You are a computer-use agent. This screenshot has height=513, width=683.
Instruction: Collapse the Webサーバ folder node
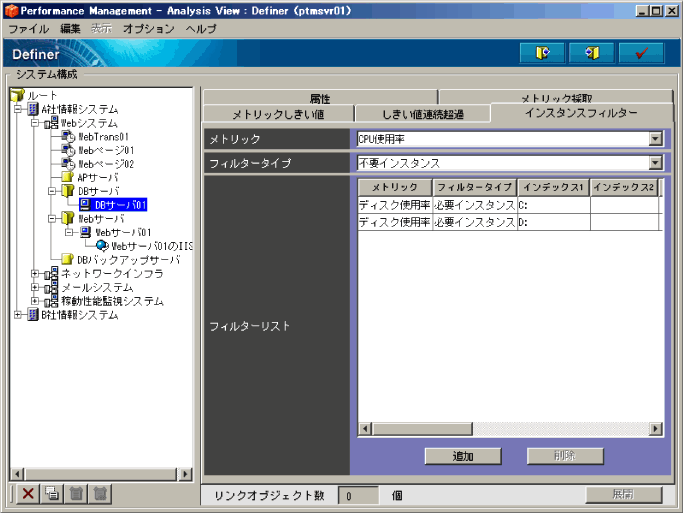(x=52, y=219)
